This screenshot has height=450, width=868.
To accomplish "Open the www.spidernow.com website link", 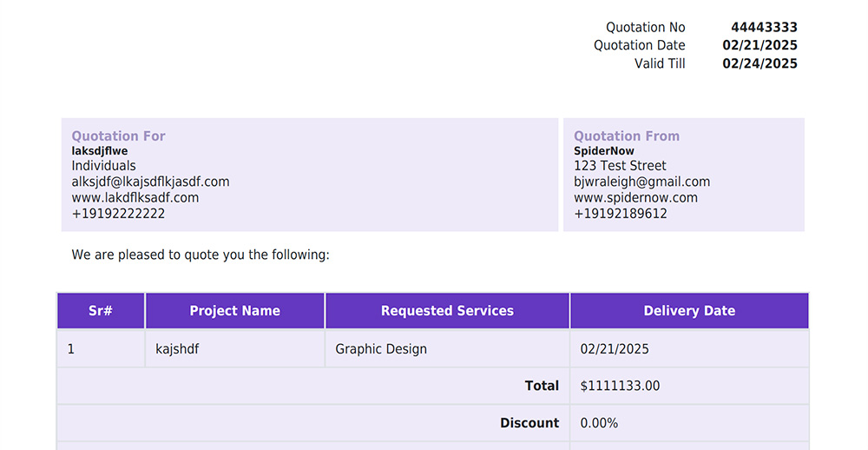I will pos(635,198).
